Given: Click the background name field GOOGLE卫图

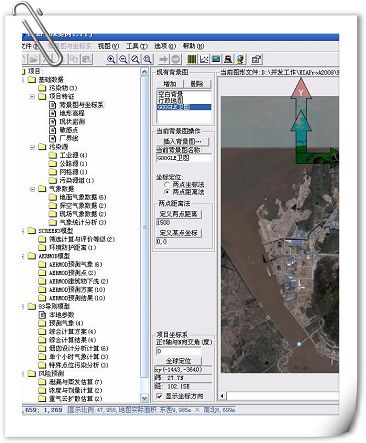Looking at the screenshot, I should coord(184,158).
